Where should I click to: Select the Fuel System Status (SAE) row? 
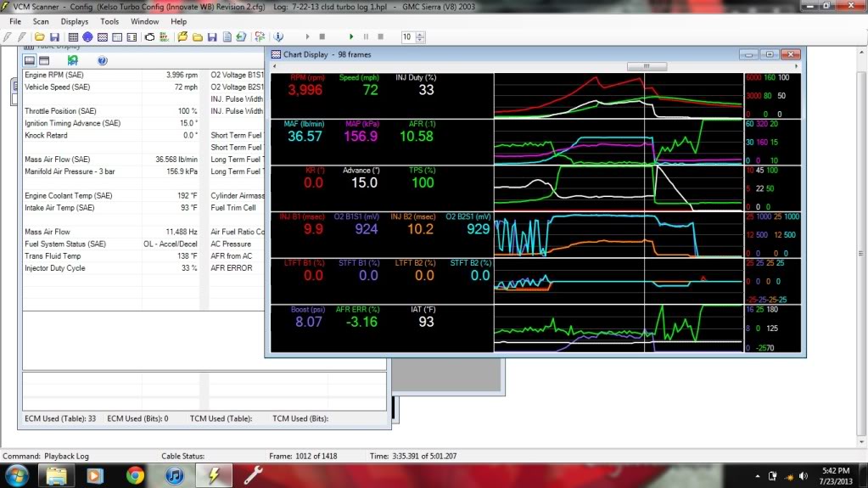click(x=110, y=244)
